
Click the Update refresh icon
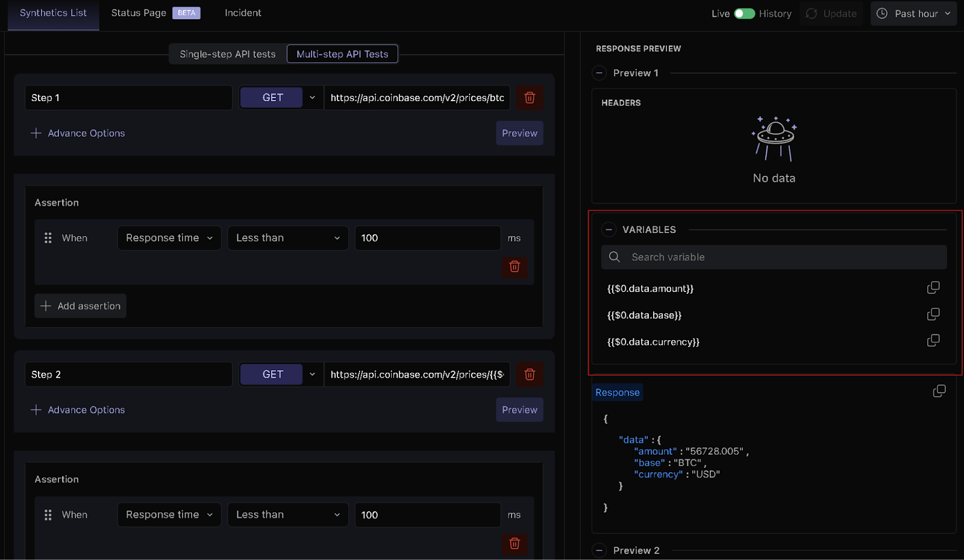pyautogui.click(x=810, y=13)
